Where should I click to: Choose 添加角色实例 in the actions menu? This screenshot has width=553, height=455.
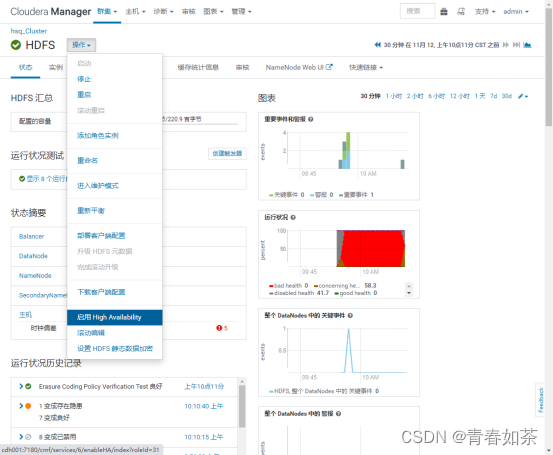coord(98,135)
